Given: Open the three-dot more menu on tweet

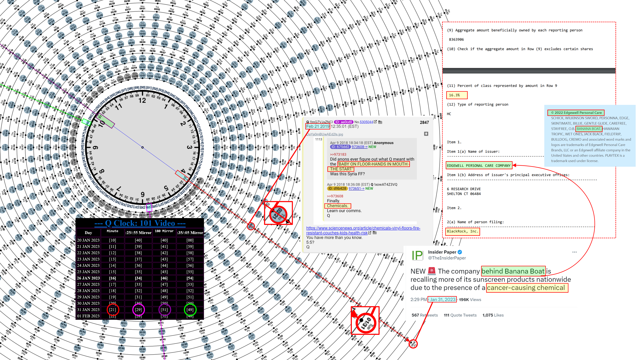Looking at the screenshot, I should (574, 252).
